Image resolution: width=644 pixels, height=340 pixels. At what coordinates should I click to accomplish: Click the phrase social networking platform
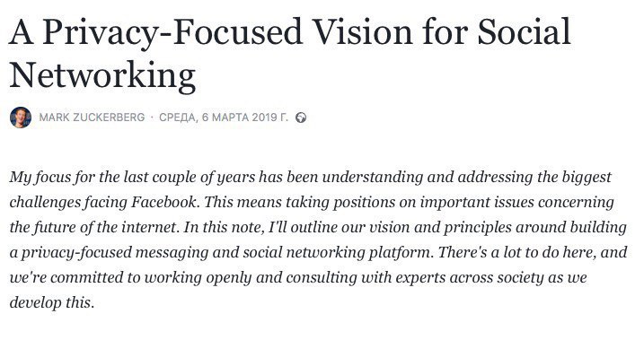(x=337, y=253)
